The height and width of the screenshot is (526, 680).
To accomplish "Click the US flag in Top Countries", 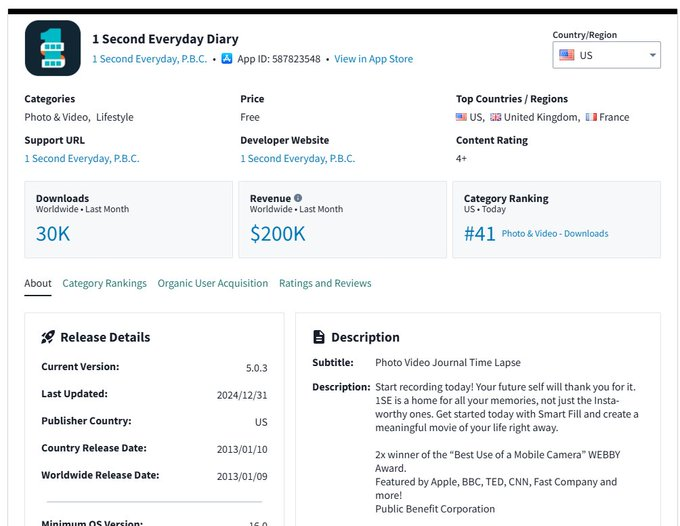I will pos(461,117).
